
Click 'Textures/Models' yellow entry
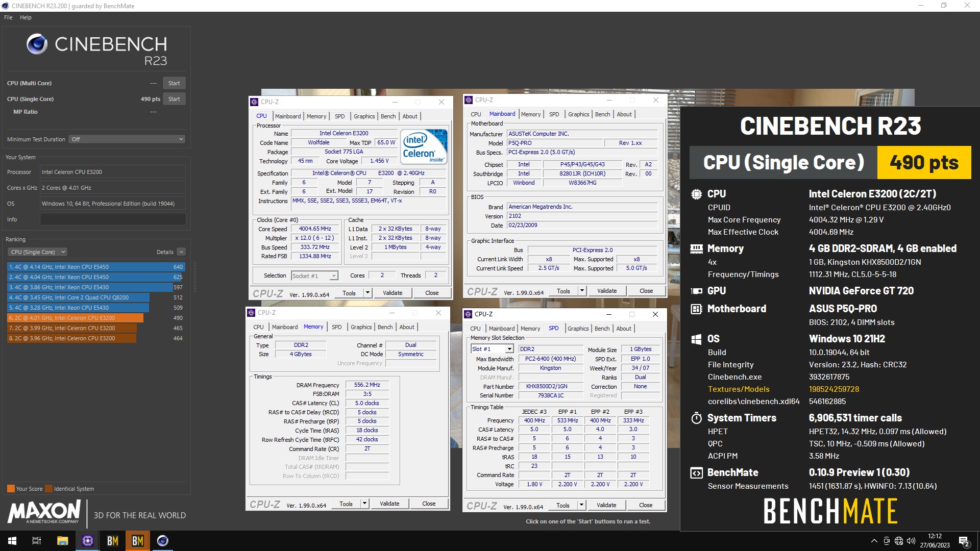[x=738, y=389]
